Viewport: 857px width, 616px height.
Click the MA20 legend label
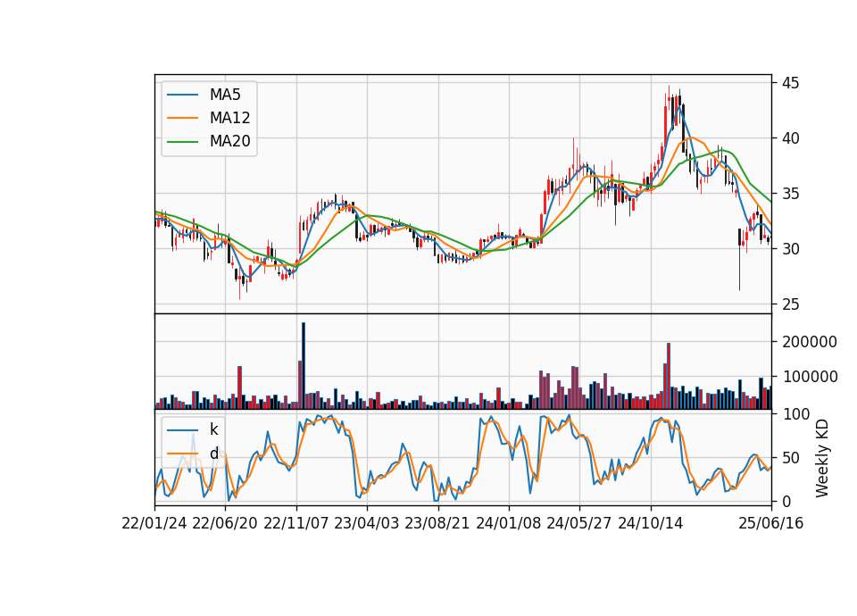click(229, 142)
